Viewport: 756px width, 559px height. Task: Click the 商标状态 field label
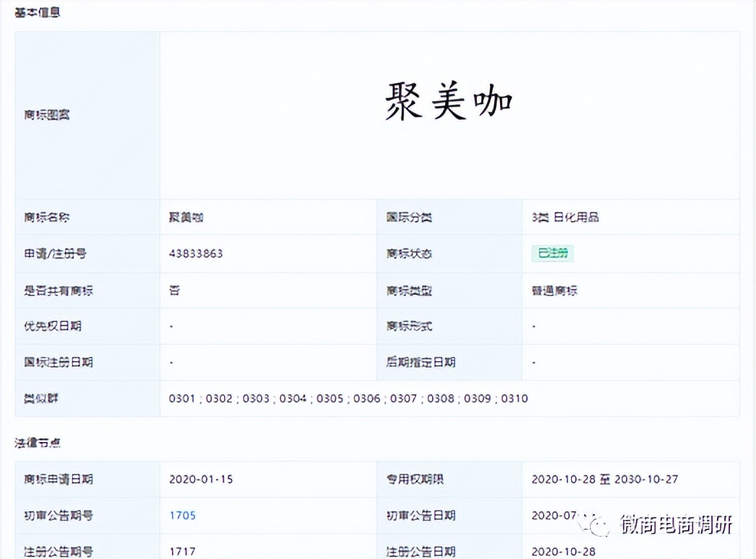point(403,253)
